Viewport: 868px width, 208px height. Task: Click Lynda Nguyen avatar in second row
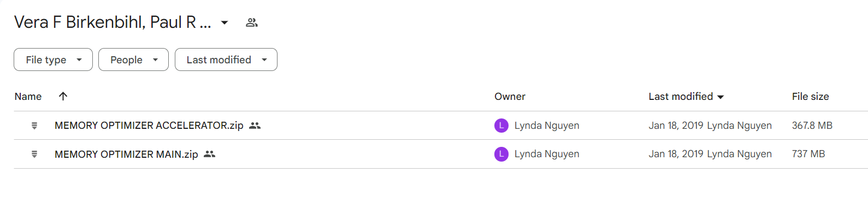pos(501,154)
